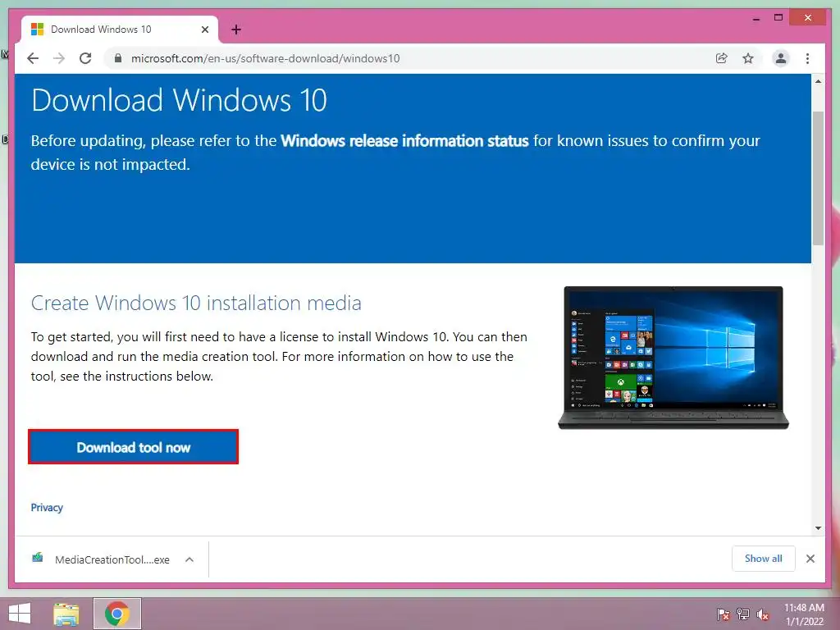This screenshot has width=840, height=630.
Task: Click the address bar URL
Action: click(x=265, y=58)
